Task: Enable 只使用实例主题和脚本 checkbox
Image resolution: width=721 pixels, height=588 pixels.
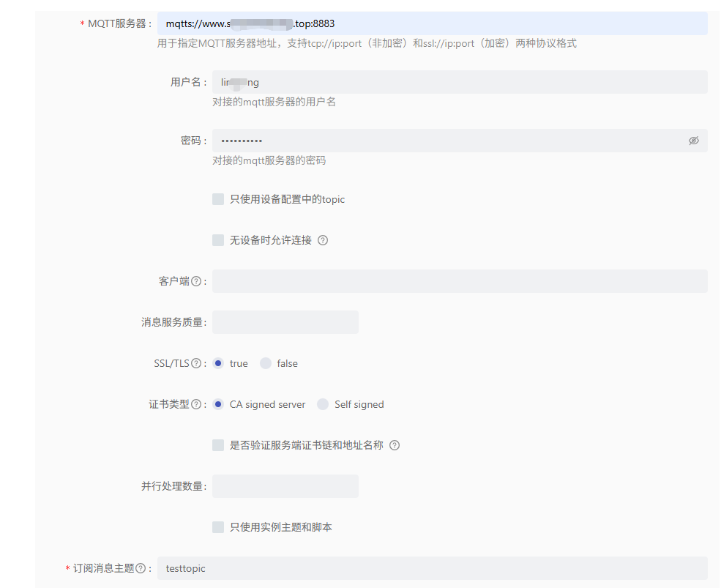Action: pyautogui.click(x=218, y=527)
